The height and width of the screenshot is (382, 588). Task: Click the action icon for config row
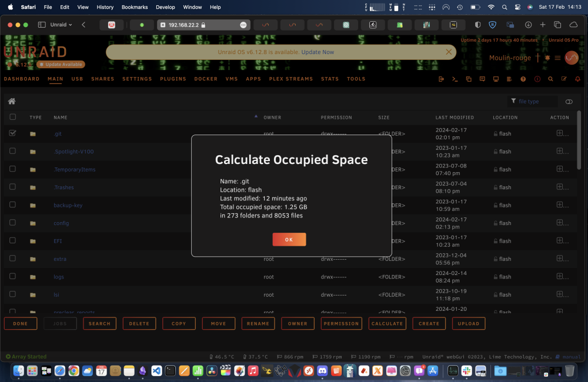click(x=560, y=223)
